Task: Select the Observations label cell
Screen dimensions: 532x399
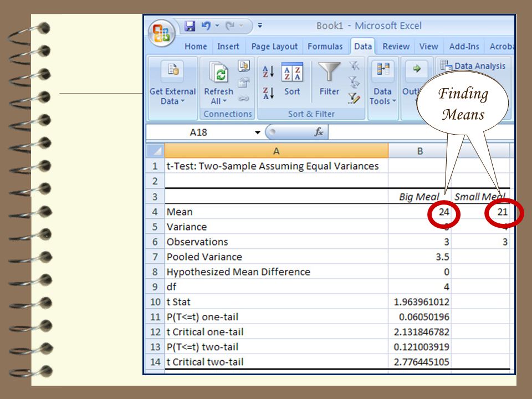Action: 276,242
